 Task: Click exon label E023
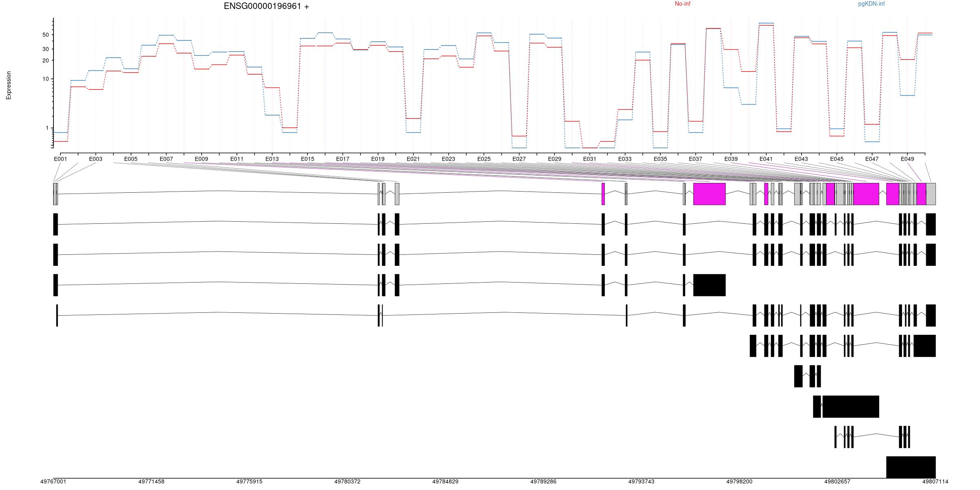[x=448, y=159]
